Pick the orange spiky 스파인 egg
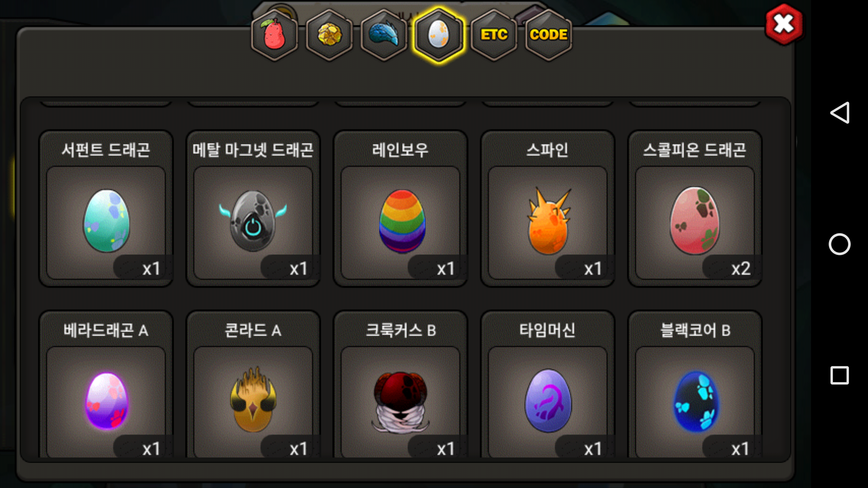This screenshot has width=868, height=488. (548, 209)
